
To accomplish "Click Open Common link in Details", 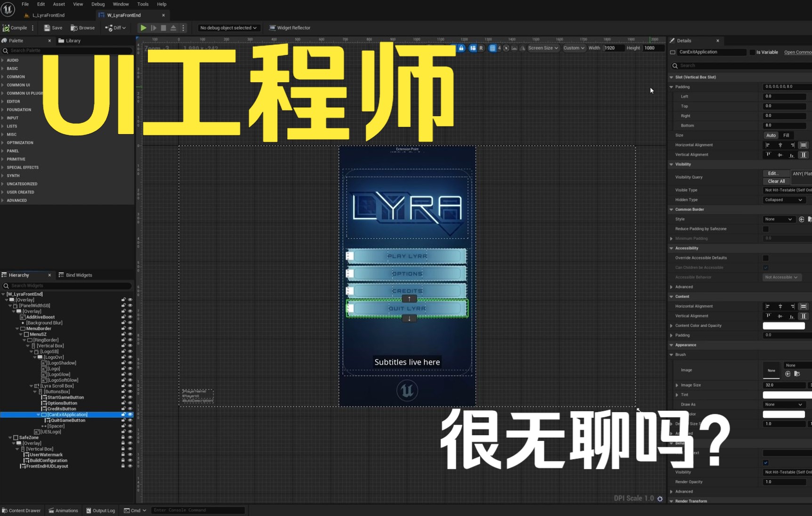I will pyautogui.click(x=798, y=52).
